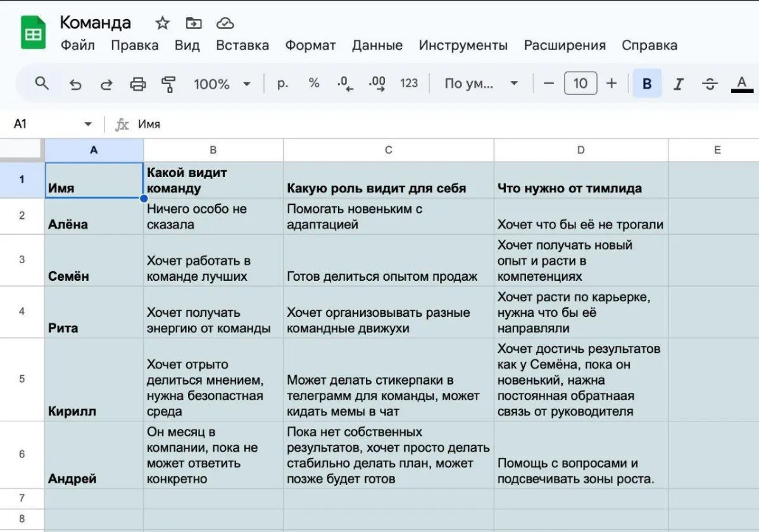Screen dimensions: 759x532
Task: Toggle italic formatting
Action: pyautogui.click(x=678, y=84)
